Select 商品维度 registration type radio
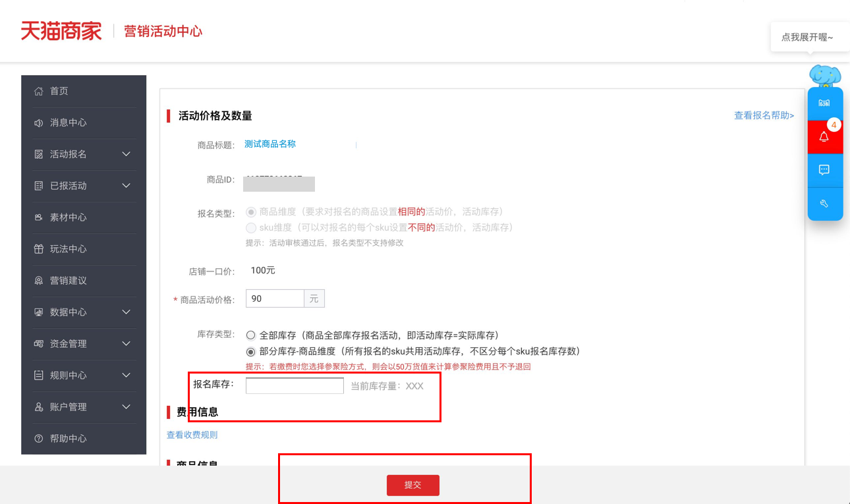 250,212
